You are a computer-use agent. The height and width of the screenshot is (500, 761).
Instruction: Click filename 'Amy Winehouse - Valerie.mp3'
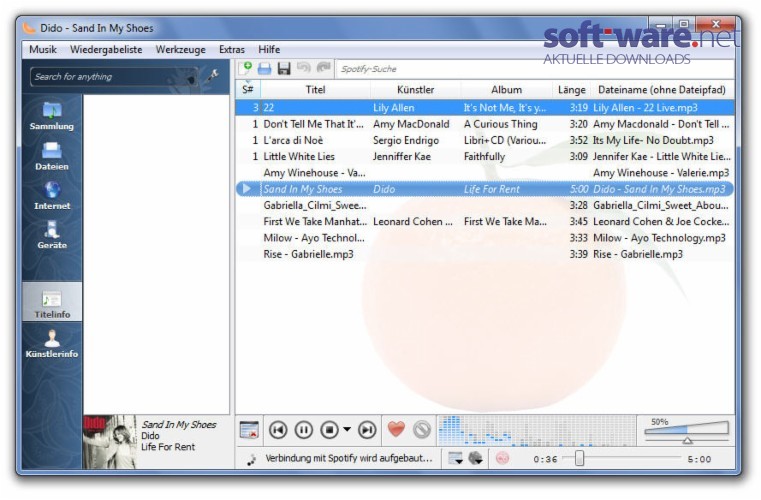(x=661, y=173)
